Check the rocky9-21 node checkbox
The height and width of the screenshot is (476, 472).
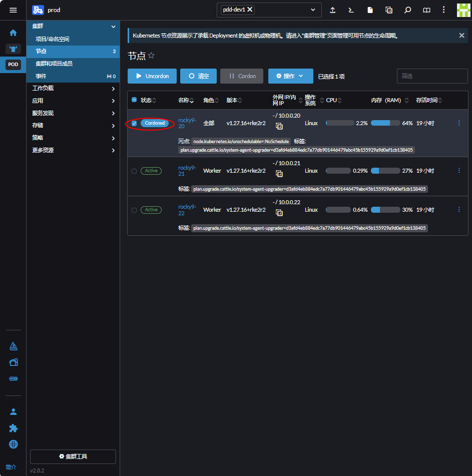[x=134, y=171]
